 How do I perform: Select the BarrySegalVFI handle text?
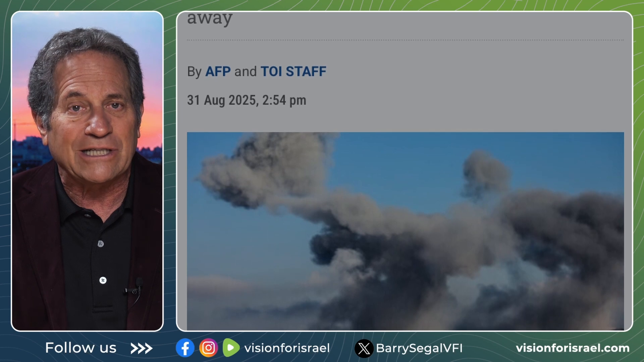pyautogui.click(x=419, y=348)
